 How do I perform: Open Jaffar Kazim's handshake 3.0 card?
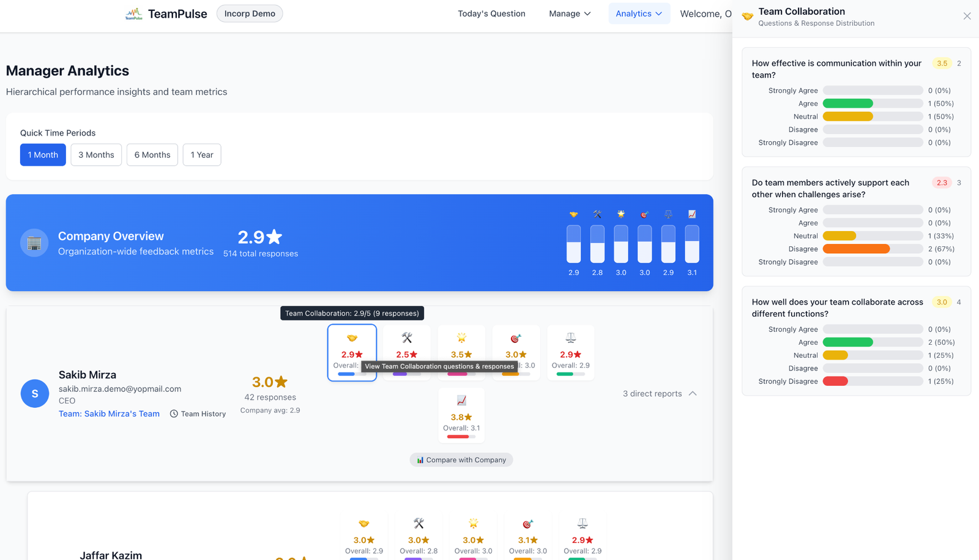[364, 536]
